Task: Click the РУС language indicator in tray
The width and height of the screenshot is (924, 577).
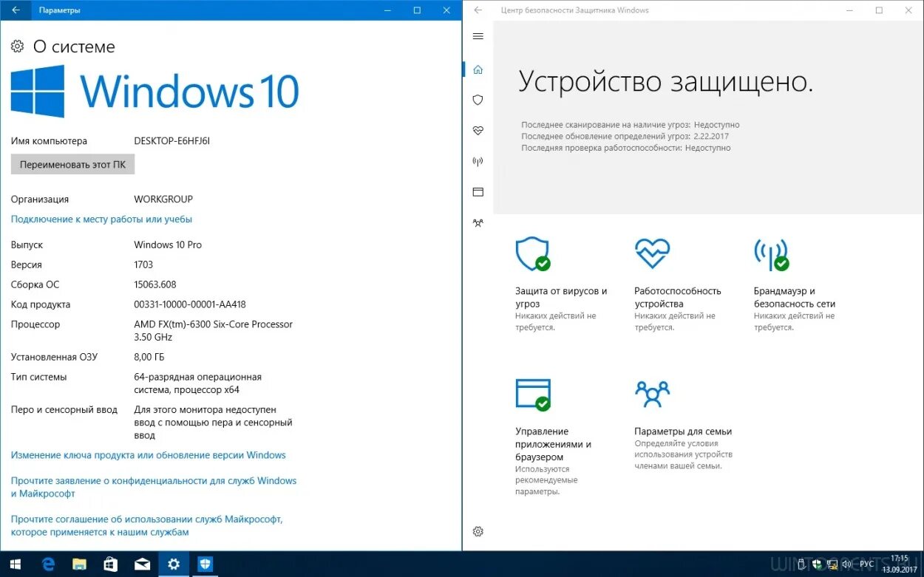Action: point(867,564)
